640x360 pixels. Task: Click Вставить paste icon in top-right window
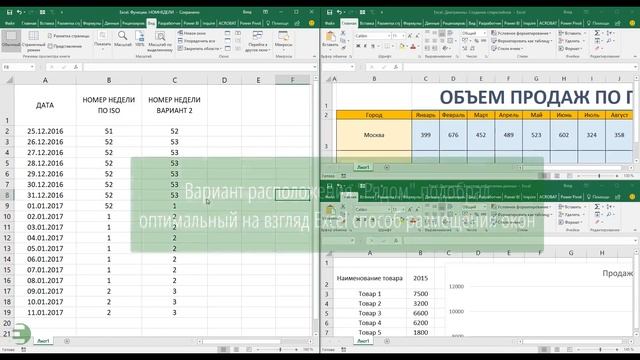(330, 39)
